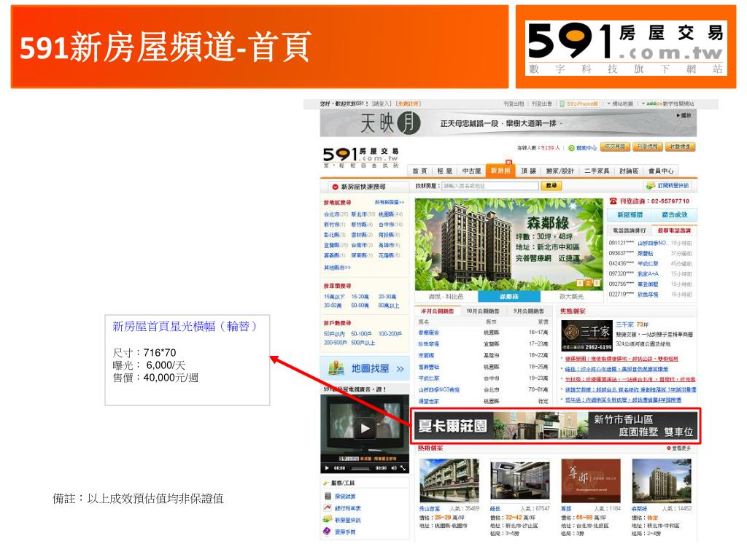Screen dimensions: 747x560
Task: Expand the video to fullscreen
Action: (x=403, y=468)
